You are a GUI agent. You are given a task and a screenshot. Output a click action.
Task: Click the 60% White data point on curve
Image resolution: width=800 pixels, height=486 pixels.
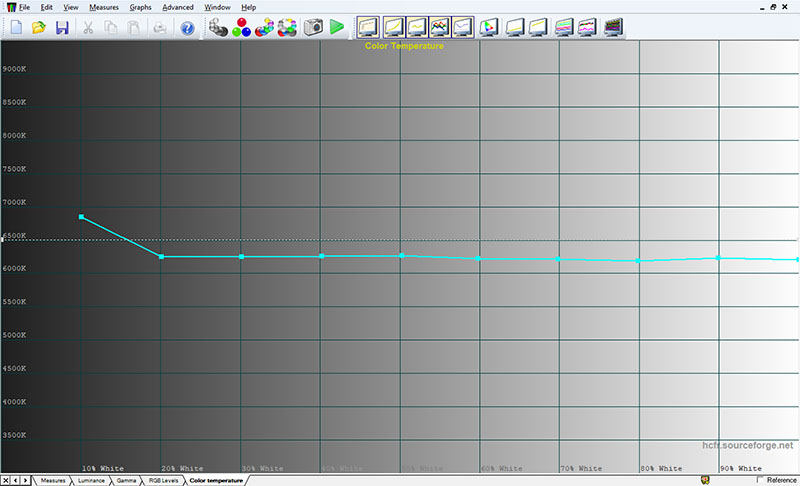[478, 259]
